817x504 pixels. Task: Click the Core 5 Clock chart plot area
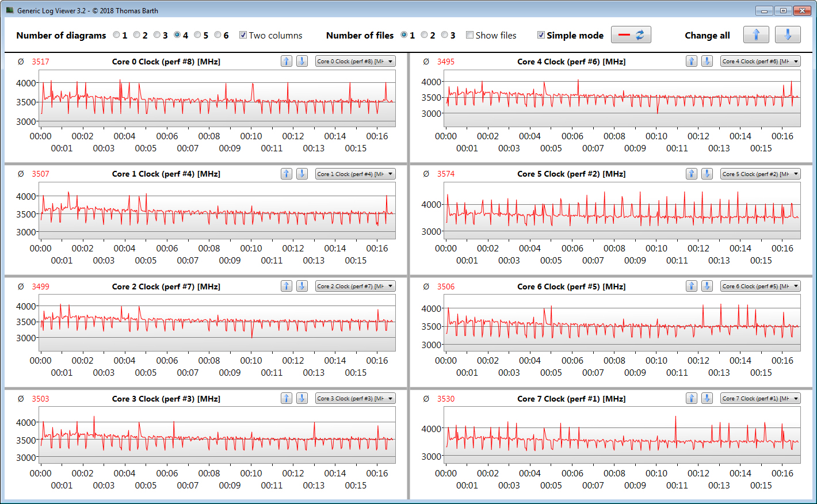click(x=622, y=211)
